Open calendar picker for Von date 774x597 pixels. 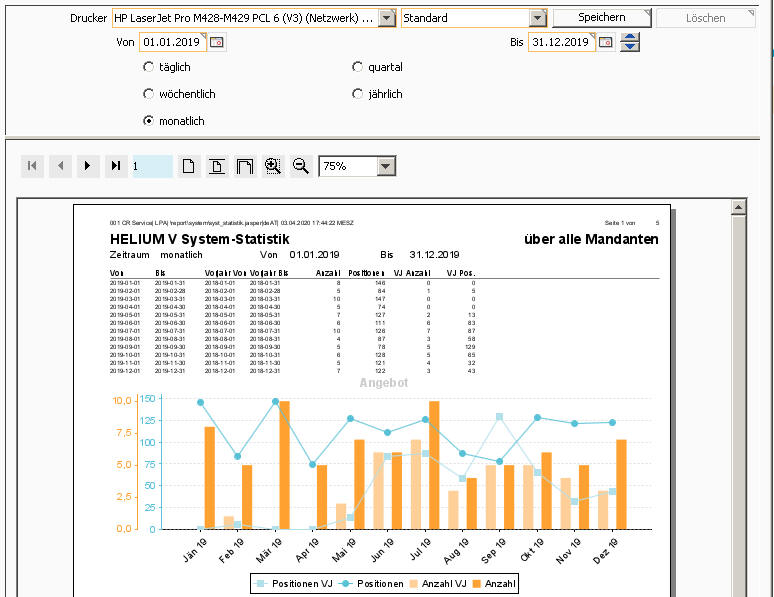[217, 42]
